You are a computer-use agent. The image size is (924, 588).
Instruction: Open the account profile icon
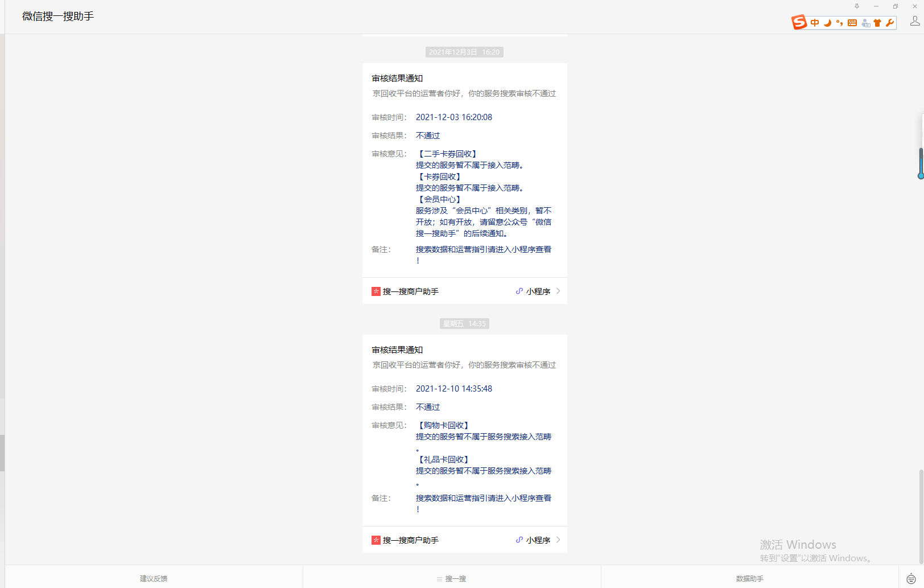point(915,21)
